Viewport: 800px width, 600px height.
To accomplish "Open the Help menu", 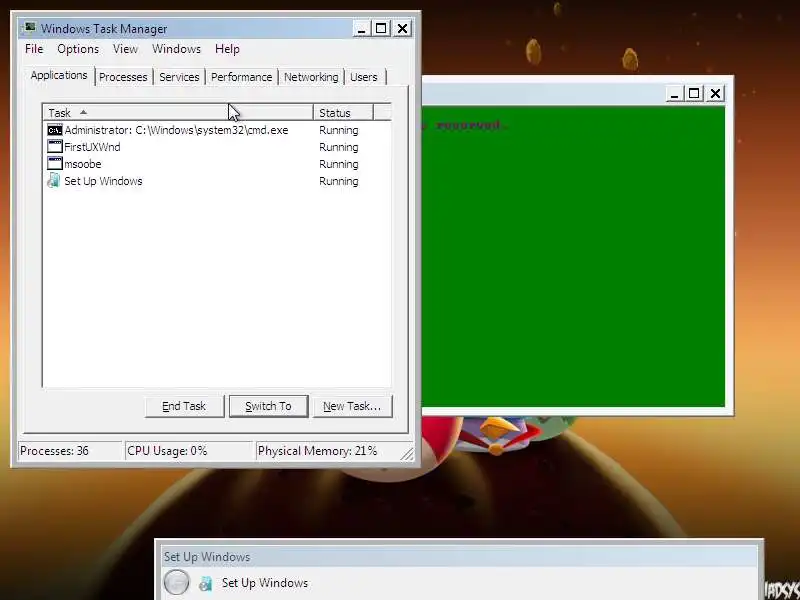I will point(227,49).
